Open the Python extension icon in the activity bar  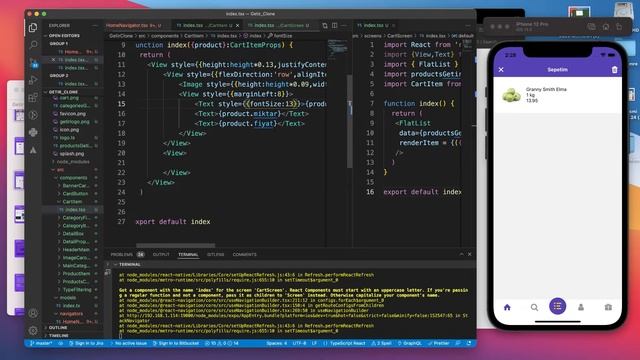click(33, 132)
